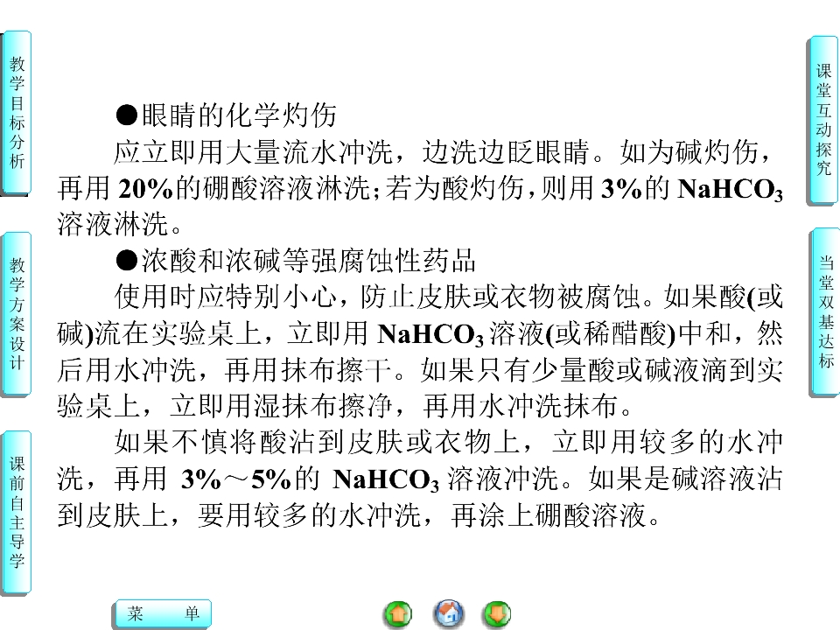Click the green down-arrow next slide icon

(x=497, y=613)
